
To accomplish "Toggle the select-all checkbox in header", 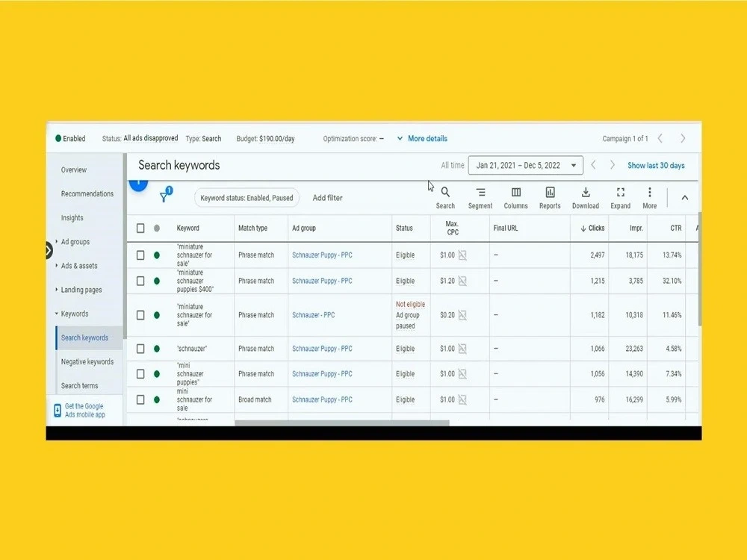I will [140, 228].
